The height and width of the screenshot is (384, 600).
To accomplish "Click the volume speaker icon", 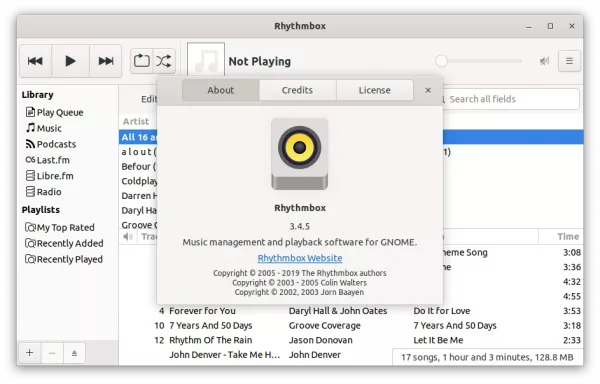I will (x=544, y=61).
